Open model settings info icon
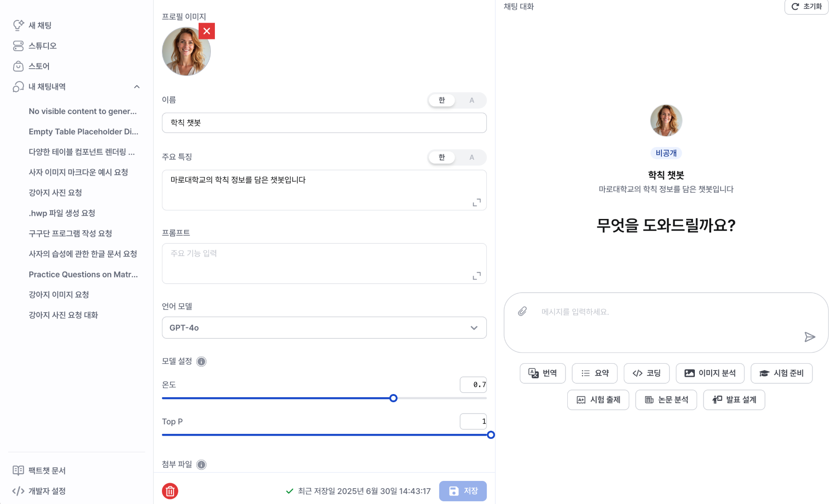The height and width of the screenshot is (504, 836). tap(202, 361)
